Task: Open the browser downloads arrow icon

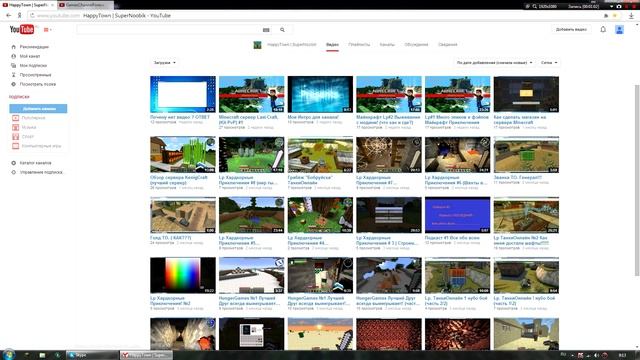Action: tap(631, 16)
